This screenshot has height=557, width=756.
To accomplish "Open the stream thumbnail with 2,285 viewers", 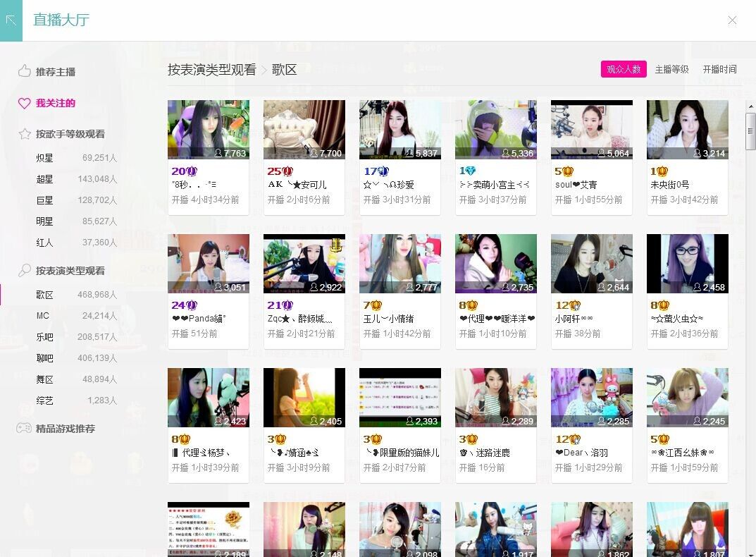I will [592, 398].
